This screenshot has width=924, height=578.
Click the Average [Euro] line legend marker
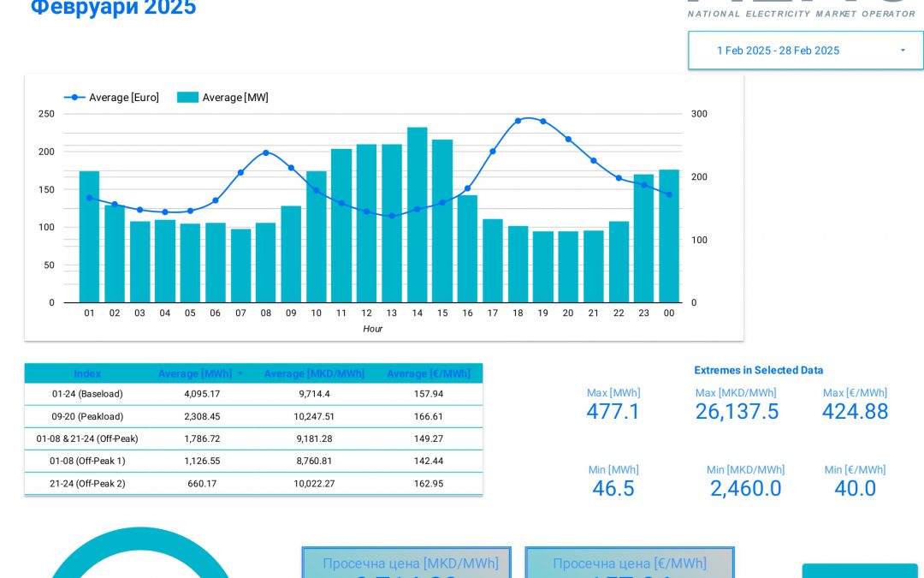point(75,98)
